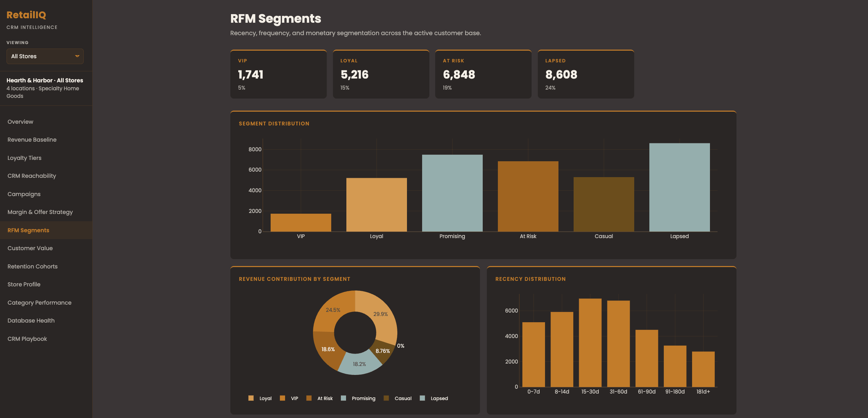
Task: Click the 24.5% donut slice
Action: point(333,310)
